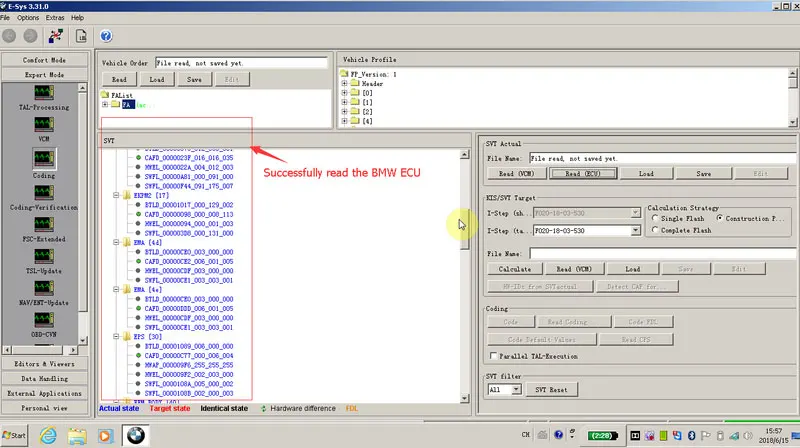Click the blue help question mark icon
The width and height of the screenshot is (800, 448).
106,36
